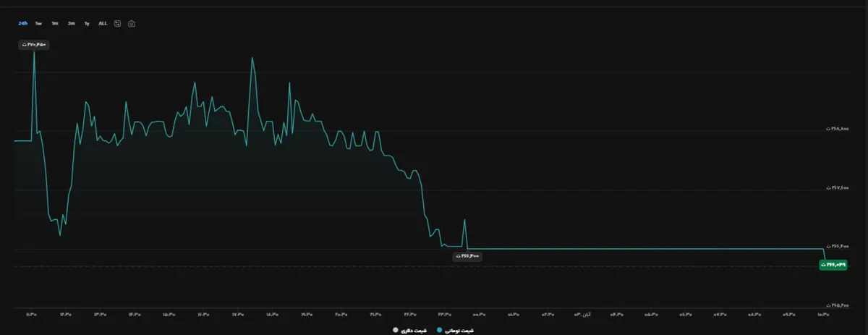Image resolution: width=868 pixels, height=335 pixels.
Task: Click the white dollar legend dot
Action: pyautogui.click(x=395, y=329)
